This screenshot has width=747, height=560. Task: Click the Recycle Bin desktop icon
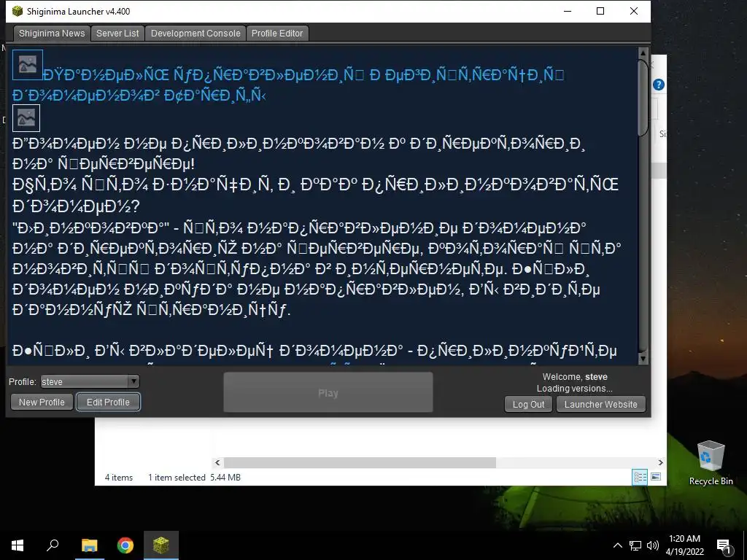pyautogui.click(x=711, y=462)
